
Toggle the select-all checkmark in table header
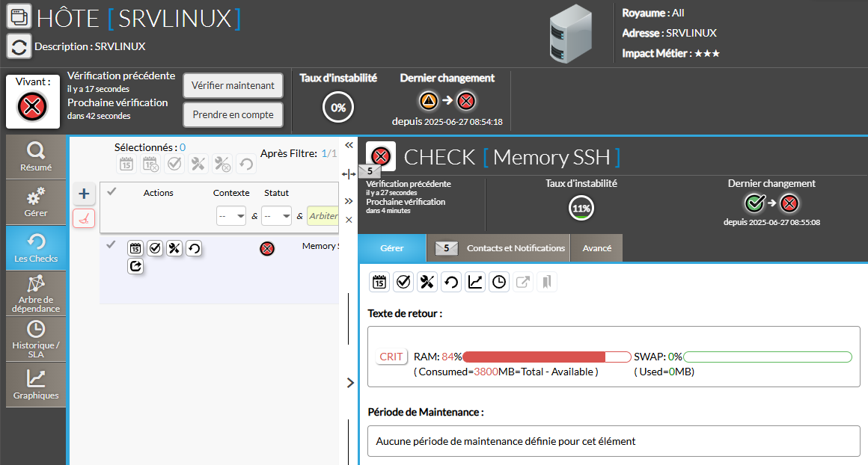(111, 192)
